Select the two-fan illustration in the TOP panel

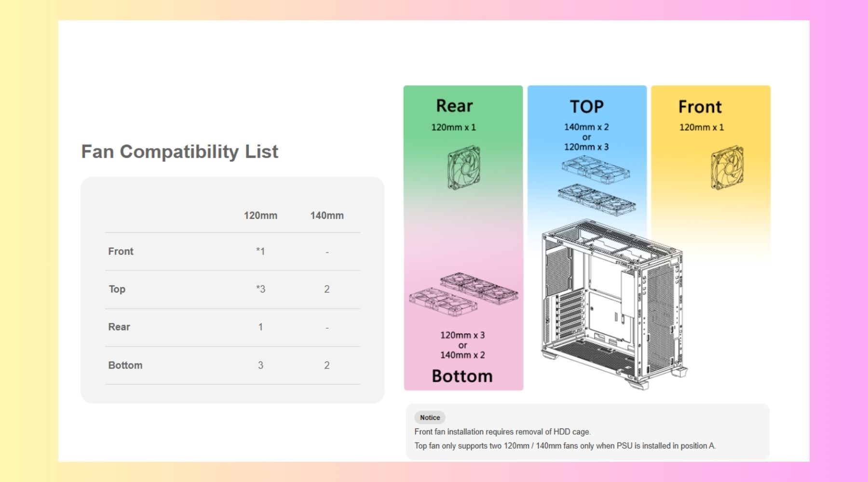coord(596,170)
